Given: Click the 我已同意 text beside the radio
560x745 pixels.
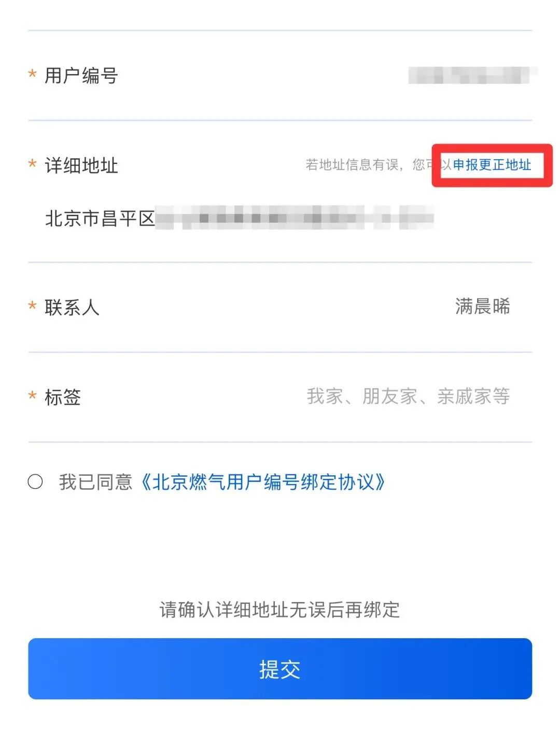Looking at the screenshot, I should [95, 482].
